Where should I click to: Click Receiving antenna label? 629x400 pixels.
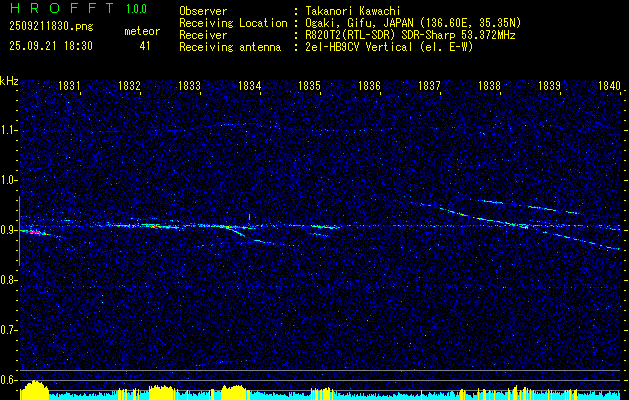(x=230, y=47)
